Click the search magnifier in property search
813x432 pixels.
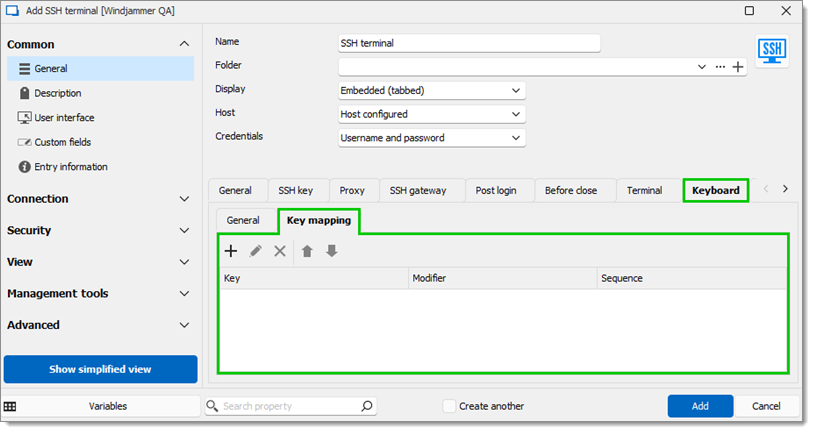pyautogui.click(x=367, y=406)
